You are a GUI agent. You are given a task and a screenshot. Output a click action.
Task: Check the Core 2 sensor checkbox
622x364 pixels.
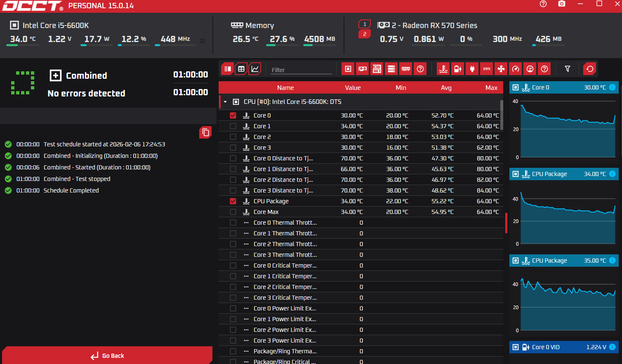(233, 137)
